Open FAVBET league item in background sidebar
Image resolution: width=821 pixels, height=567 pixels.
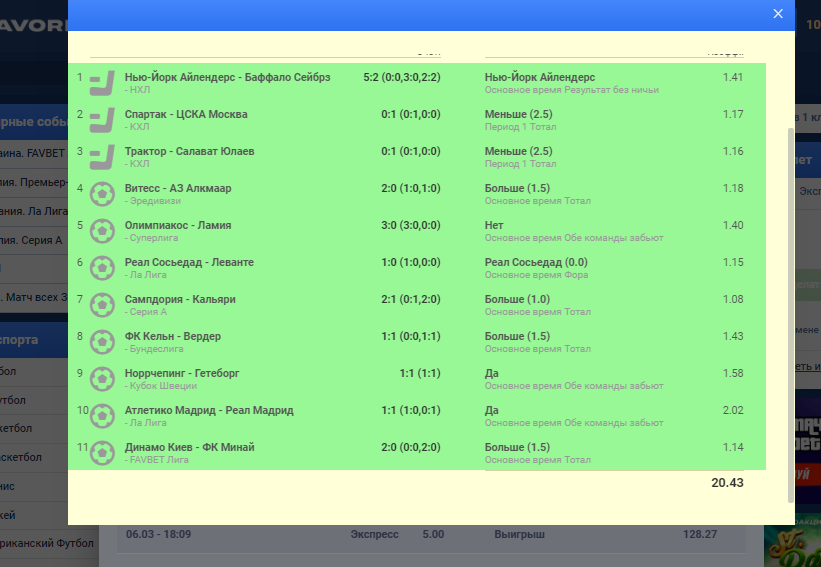34,153
